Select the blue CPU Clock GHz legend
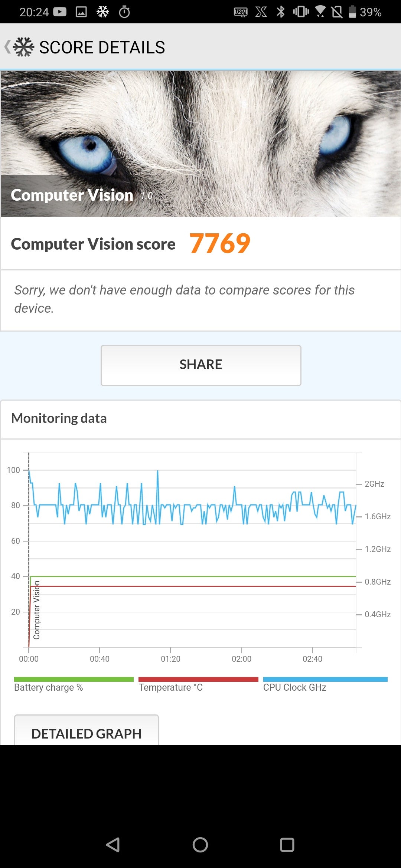 (325, 684)
